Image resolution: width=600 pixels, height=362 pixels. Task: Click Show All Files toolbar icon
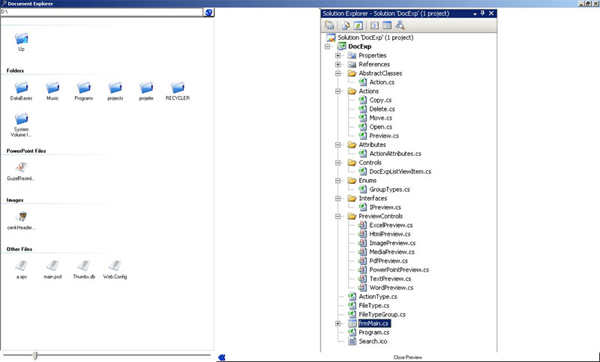pos(345,25)
